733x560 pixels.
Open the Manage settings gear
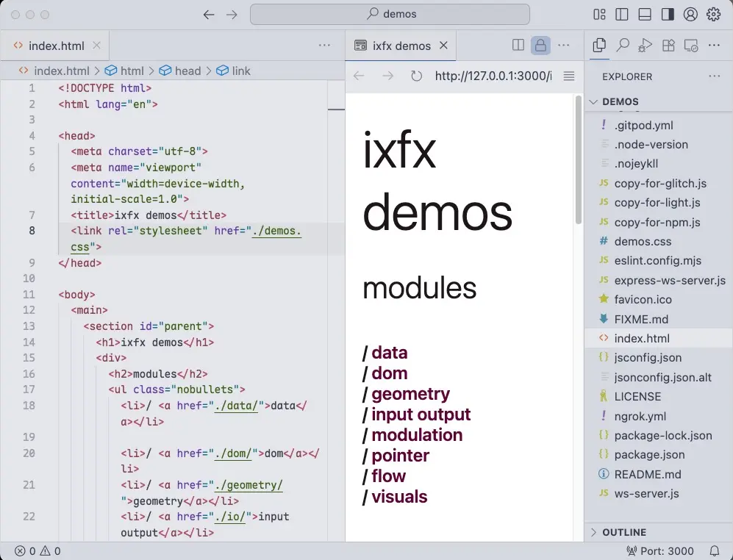point(713,15)
